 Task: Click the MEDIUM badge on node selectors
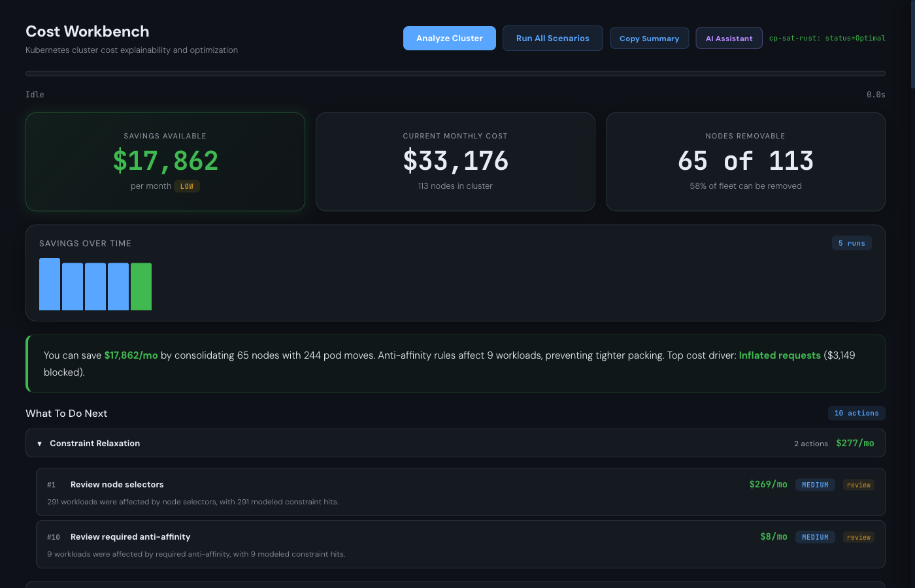tap(815, 485)
